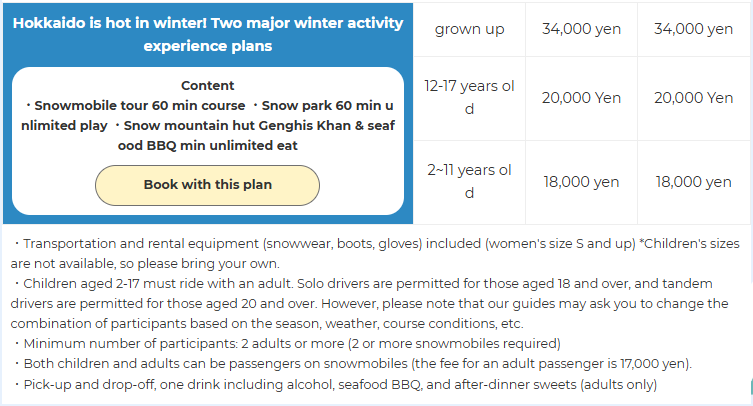This screenshot has width=753, height=406.
Task: Select the Snowmobile tour 60 min course text
Action: point(139,106)
